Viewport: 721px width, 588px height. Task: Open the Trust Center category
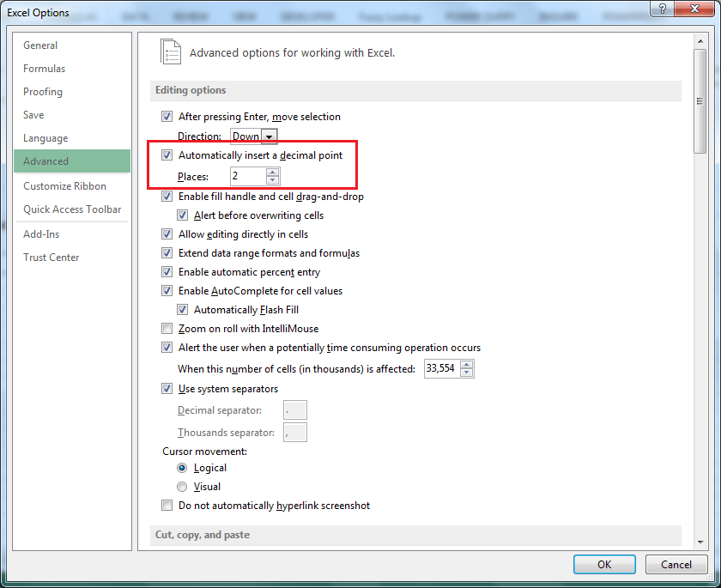(x=51, y=258)
